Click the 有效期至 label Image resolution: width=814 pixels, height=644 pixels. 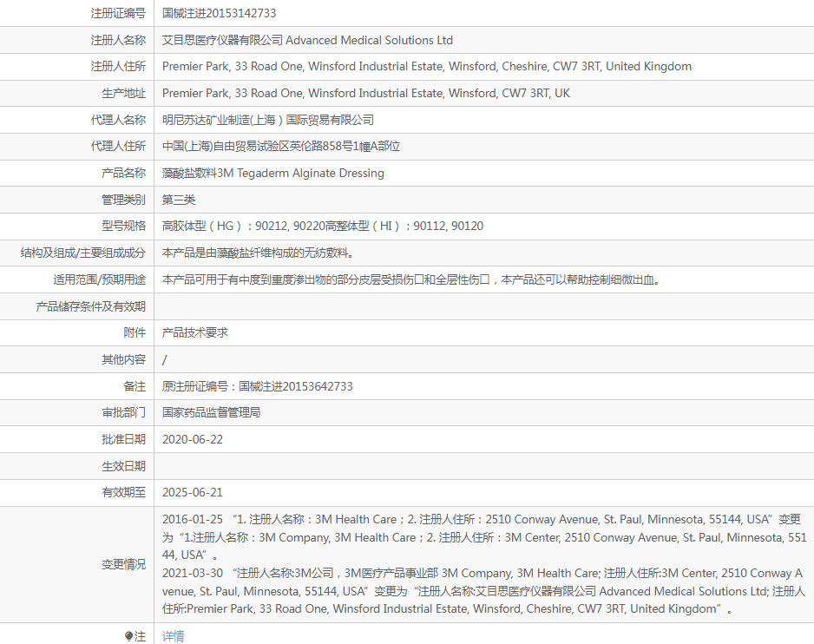point(123,492)
